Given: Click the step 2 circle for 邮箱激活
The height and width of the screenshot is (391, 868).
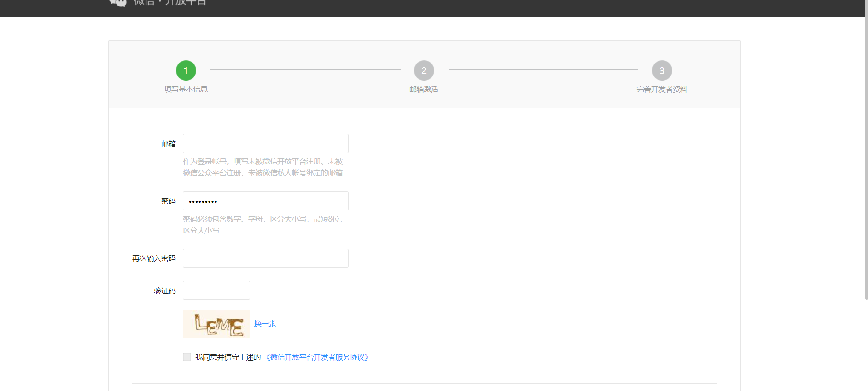Looking at the screenshot, I should click(424, 70).
